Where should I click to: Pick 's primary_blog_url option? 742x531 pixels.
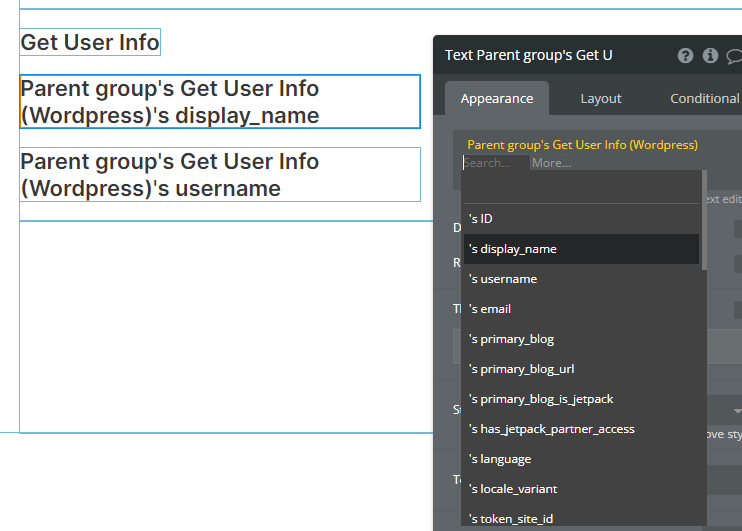pyautogui.click(x=521, y=369)
